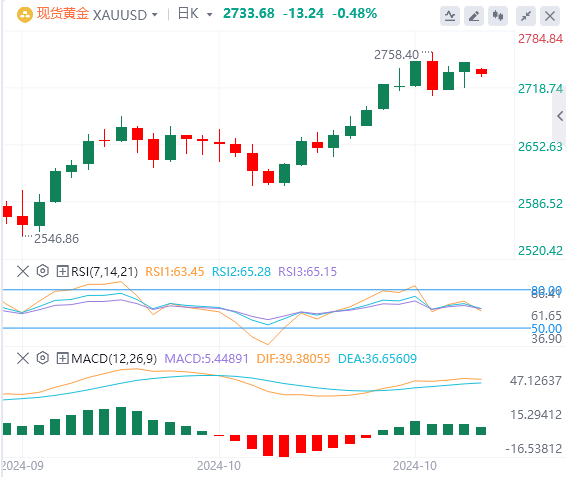
Task: Click the RSI1:63.45 value
Action: 175,272
